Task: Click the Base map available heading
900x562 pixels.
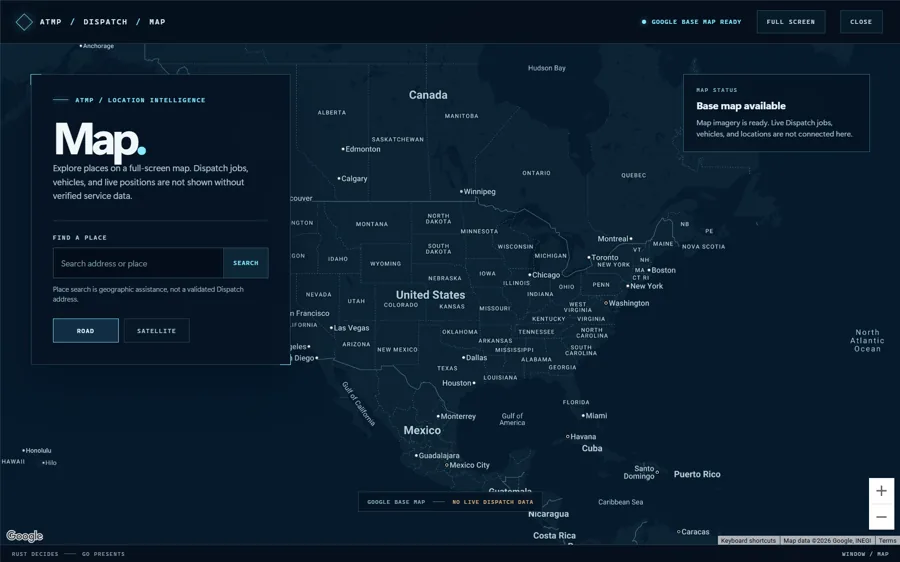Action: click(x=741, y=106)
